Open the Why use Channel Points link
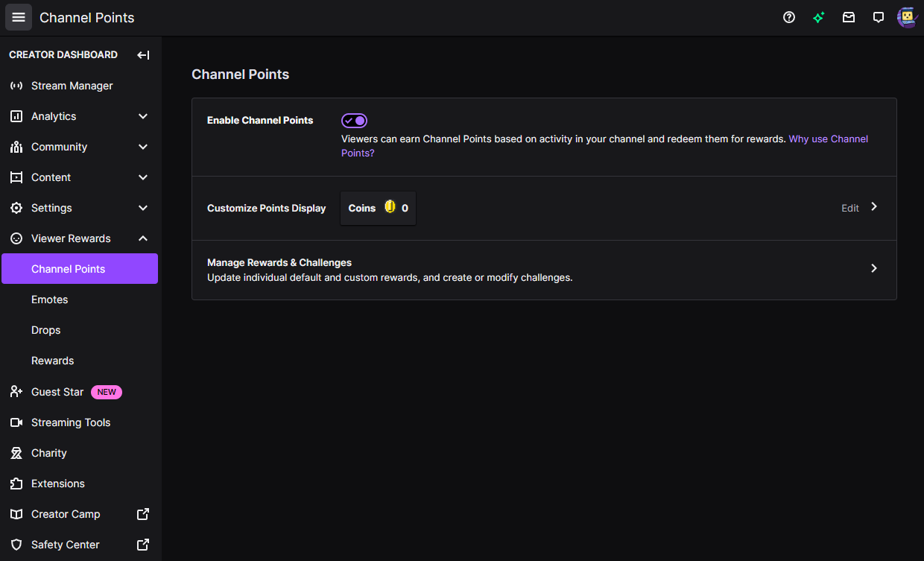924x561 pixels. [x=605, y=146]
